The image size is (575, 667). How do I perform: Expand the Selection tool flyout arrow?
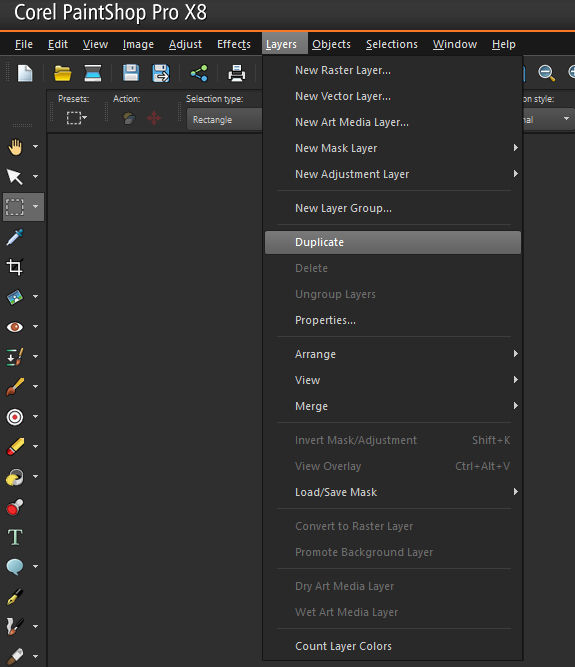36,206
